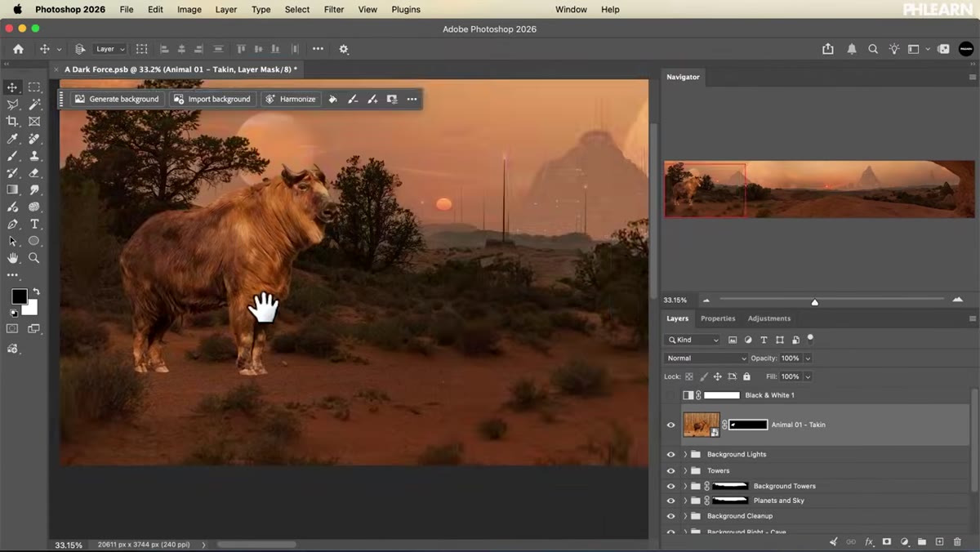Hide the Background Towers group
The height and width of the screenshot is (552, 980).
tap(671, 486)
